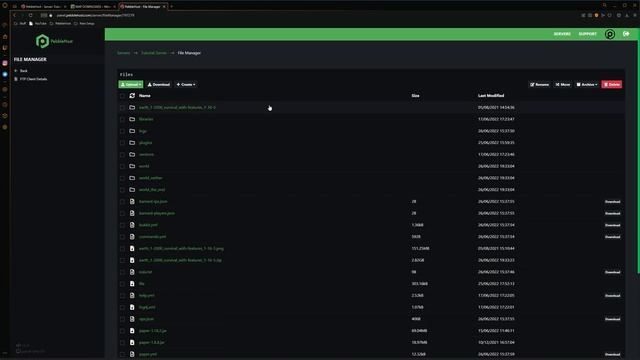Sort by the Last Modified column header

pos(491,96)
